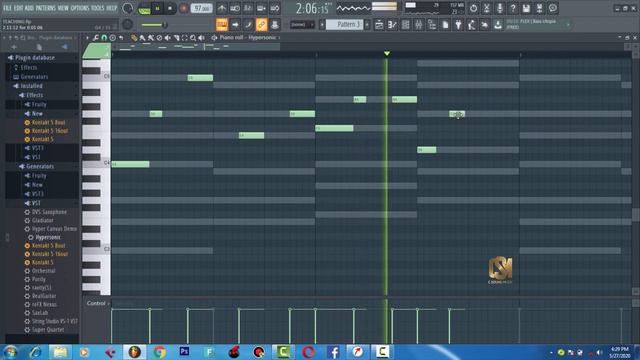
Task: Click the one-click audio recording microphone icon
Action: pyautogui.click(x=500, y=8)
